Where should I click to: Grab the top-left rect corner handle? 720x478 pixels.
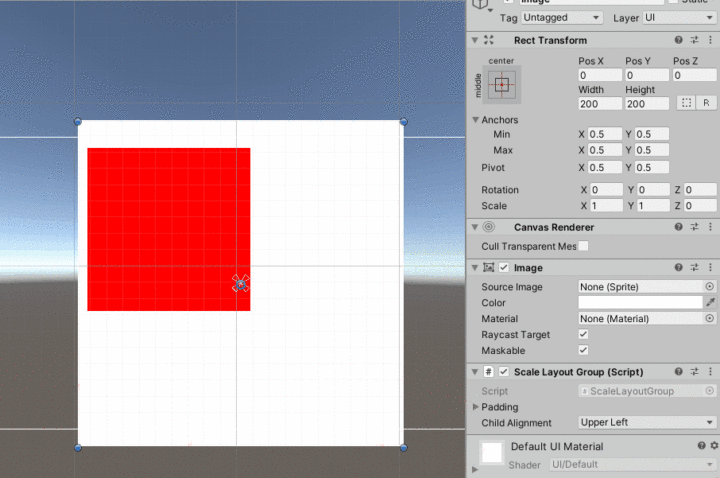78,122
